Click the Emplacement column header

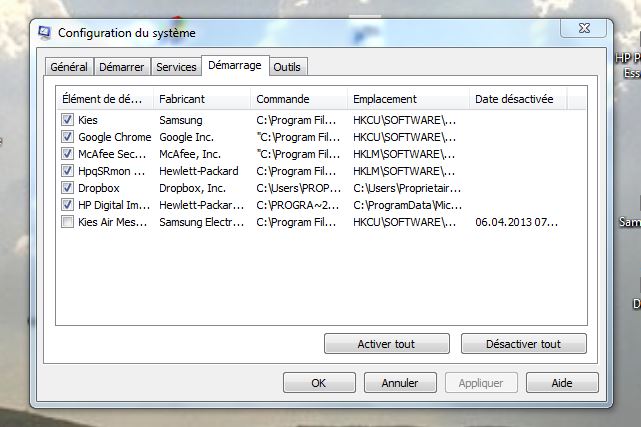point(408,99)
